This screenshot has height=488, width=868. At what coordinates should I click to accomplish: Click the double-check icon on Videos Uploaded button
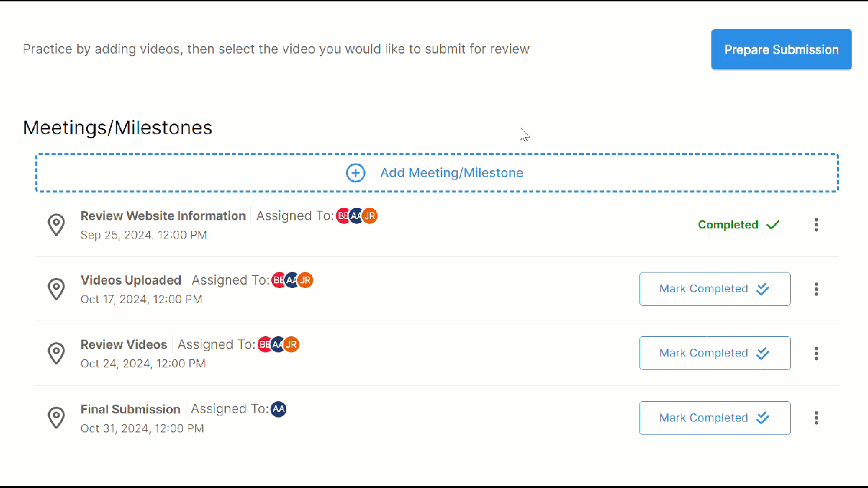tap(762, 289)
